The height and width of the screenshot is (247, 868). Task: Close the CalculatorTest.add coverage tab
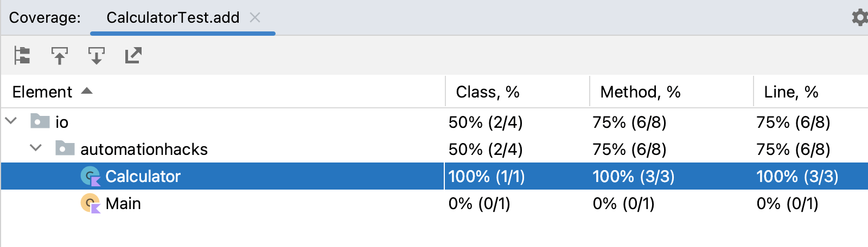coord(255,18)
